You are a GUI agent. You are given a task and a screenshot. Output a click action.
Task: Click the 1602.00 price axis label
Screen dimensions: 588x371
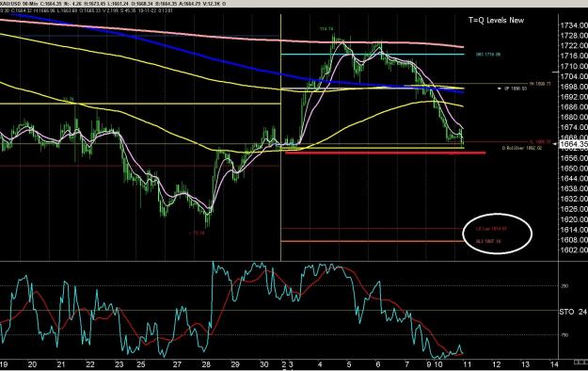click(573, 250)
